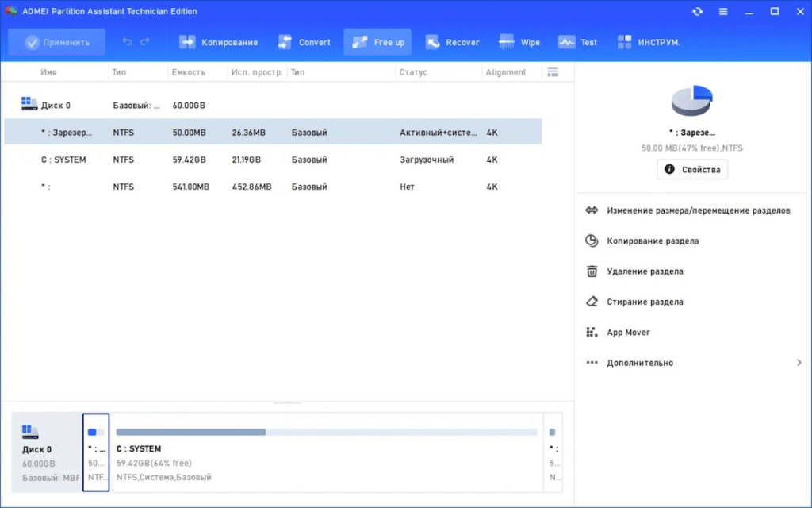Image resolution: width=812 pixels, height=508 pixels.
Task: Select the Копирование disk copy tool
Action: (219, 41)
